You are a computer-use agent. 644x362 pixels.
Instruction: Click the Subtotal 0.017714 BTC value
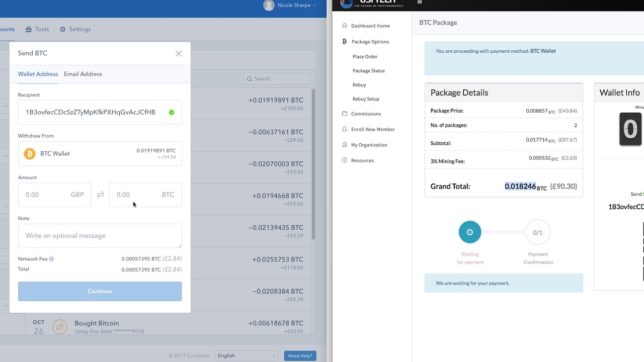(541, 140)
